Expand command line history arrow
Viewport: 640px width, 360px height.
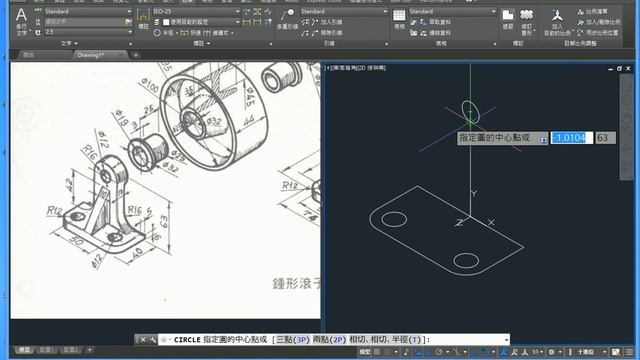(506, 340)
